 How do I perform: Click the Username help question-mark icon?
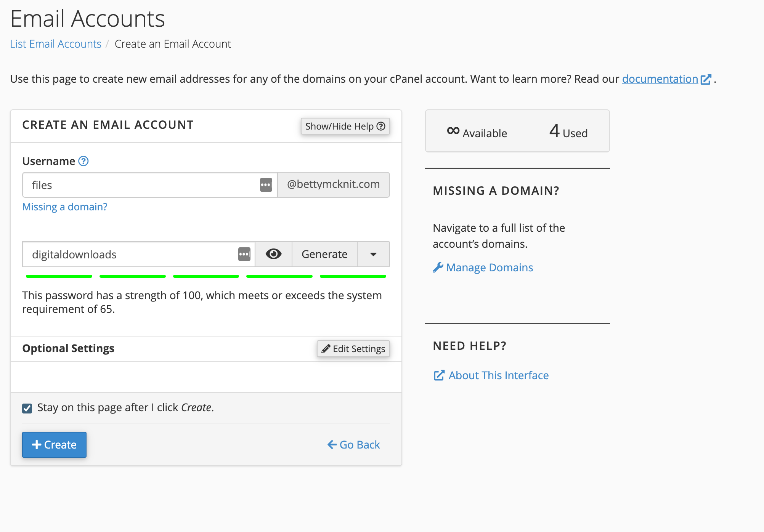click(83, 161)
